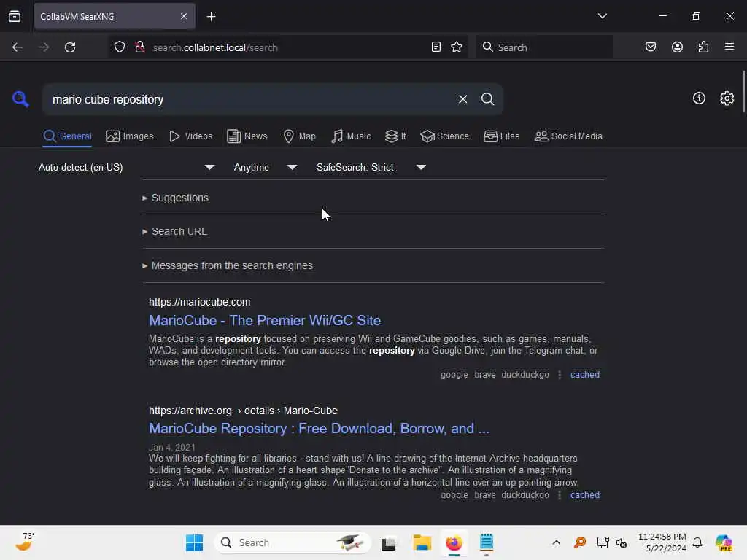Open the taskbar clock and date
The height and width of the screenshot is (560, 747).
click(662, 542)
